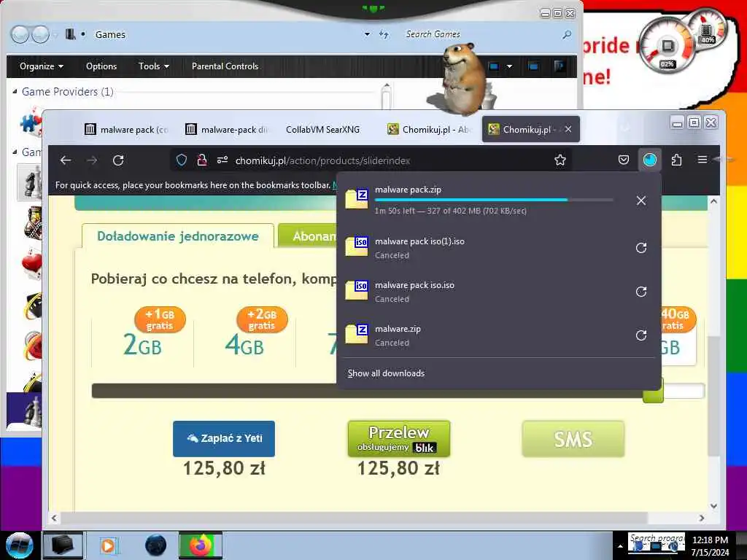The height and width of the screenshot is (560, 747).
Task: Click the Games window refresh arrows
Action: click(x=384, y=34)
